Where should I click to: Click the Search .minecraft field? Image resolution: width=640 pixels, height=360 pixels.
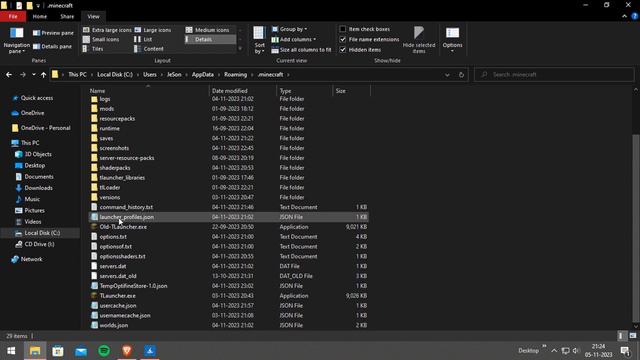554,75
